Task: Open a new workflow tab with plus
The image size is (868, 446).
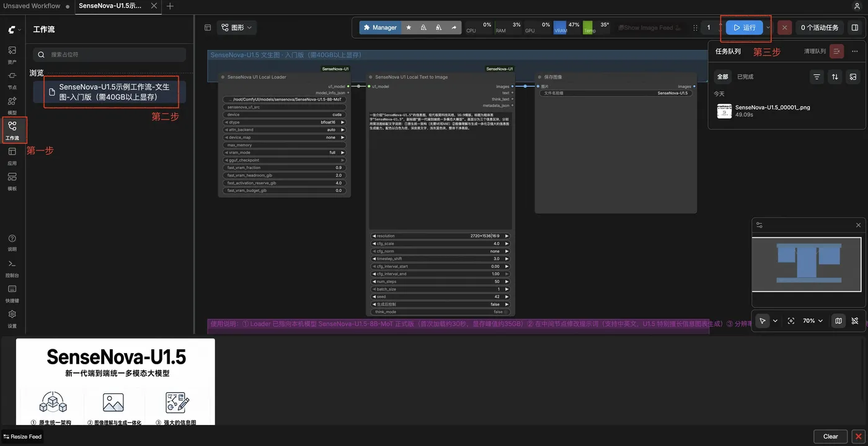Action: [x=170, y=6]
